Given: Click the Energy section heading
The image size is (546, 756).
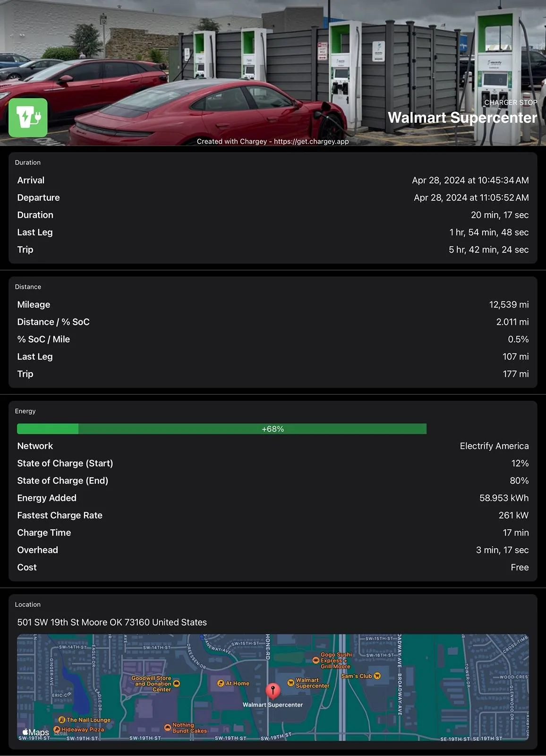Looking at the screenshot, I should [x=25, y=411].
